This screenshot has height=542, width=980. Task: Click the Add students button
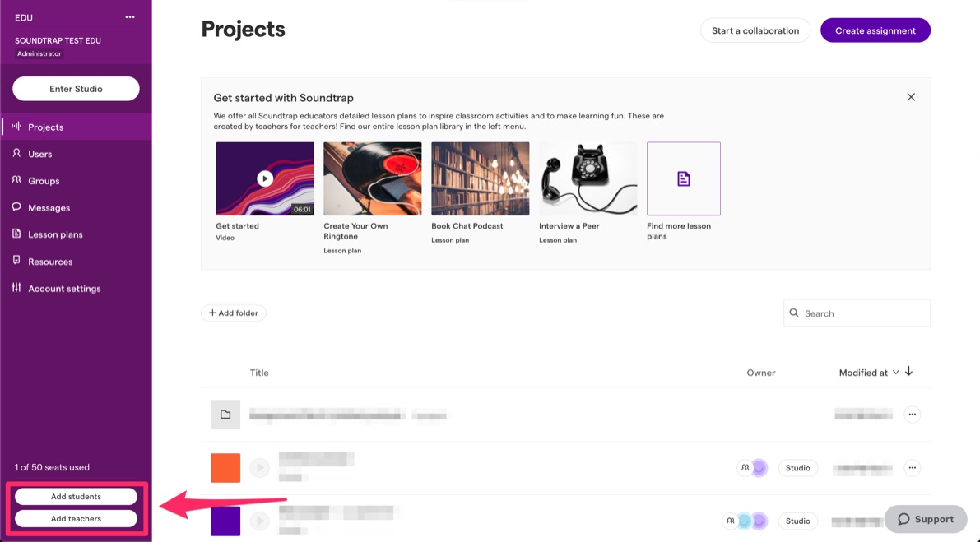[x=76, y=497]
